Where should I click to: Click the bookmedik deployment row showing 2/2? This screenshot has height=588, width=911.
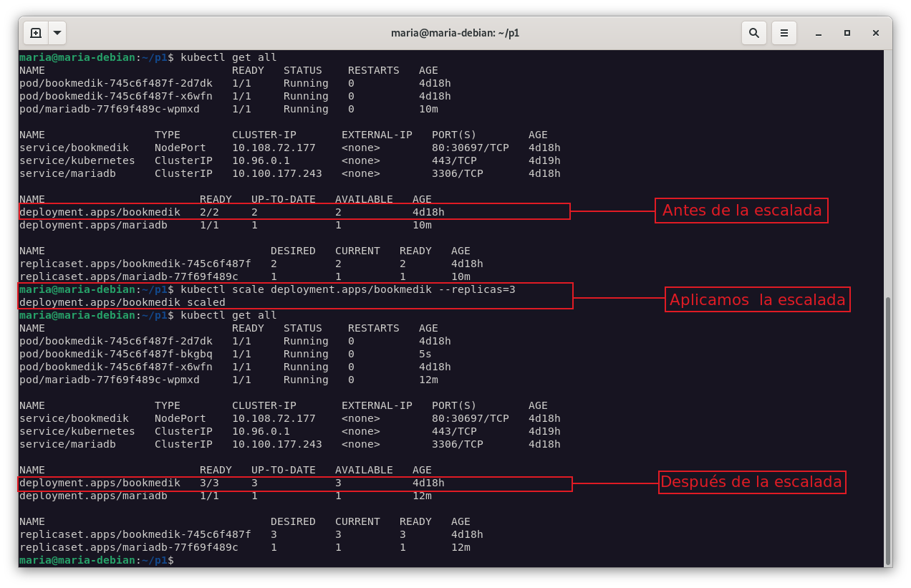point(294,212)
